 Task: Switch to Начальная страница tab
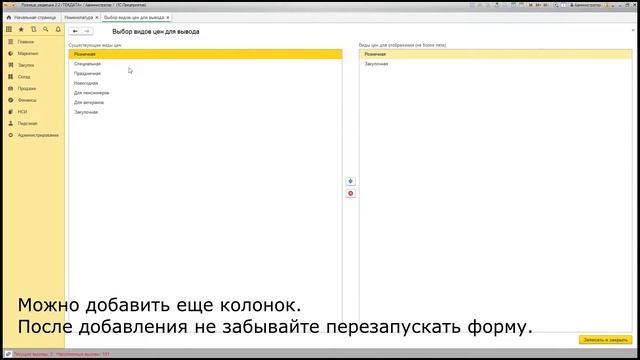click(x=32, y=18)
